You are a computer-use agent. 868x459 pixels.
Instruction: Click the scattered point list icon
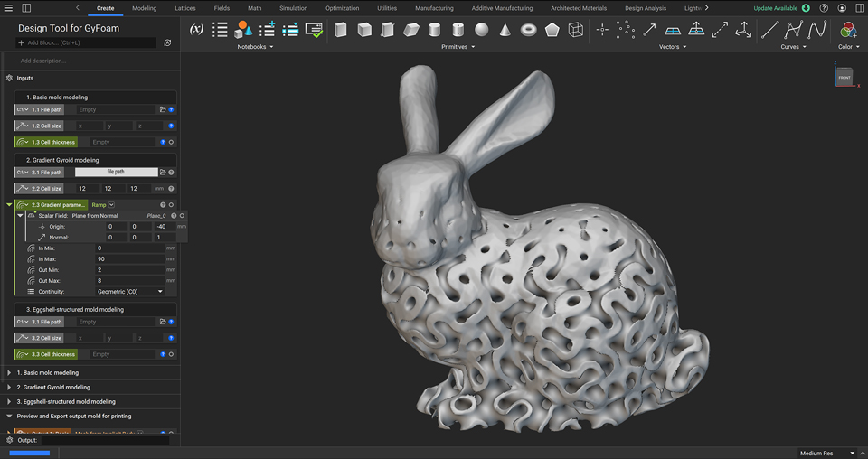pos(626,30)
